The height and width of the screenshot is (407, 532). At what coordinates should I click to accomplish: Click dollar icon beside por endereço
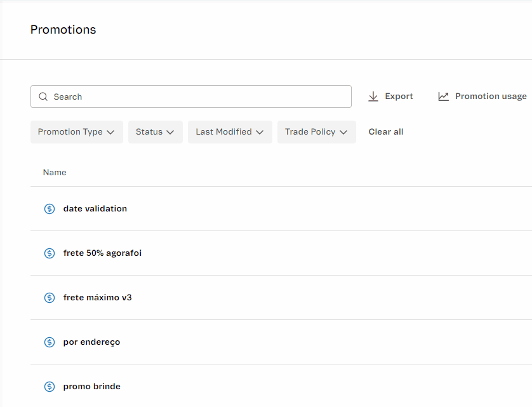[x=50, y=342]
